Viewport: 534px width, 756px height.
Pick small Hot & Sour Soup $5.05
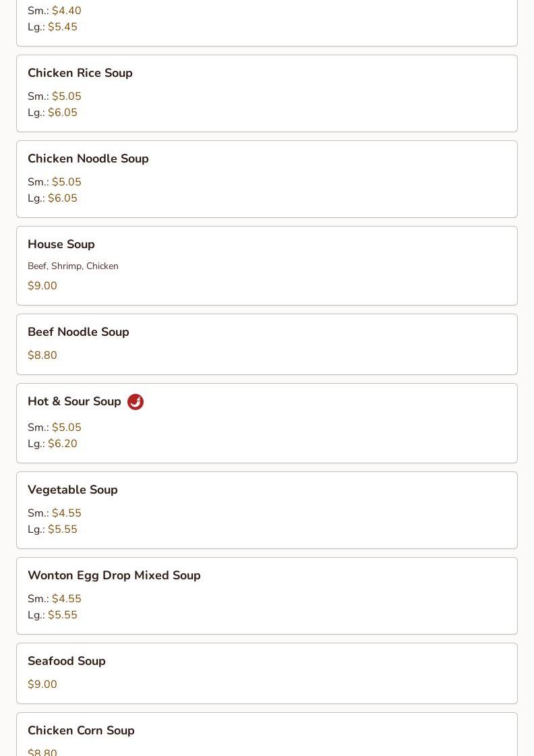point(67,427)
